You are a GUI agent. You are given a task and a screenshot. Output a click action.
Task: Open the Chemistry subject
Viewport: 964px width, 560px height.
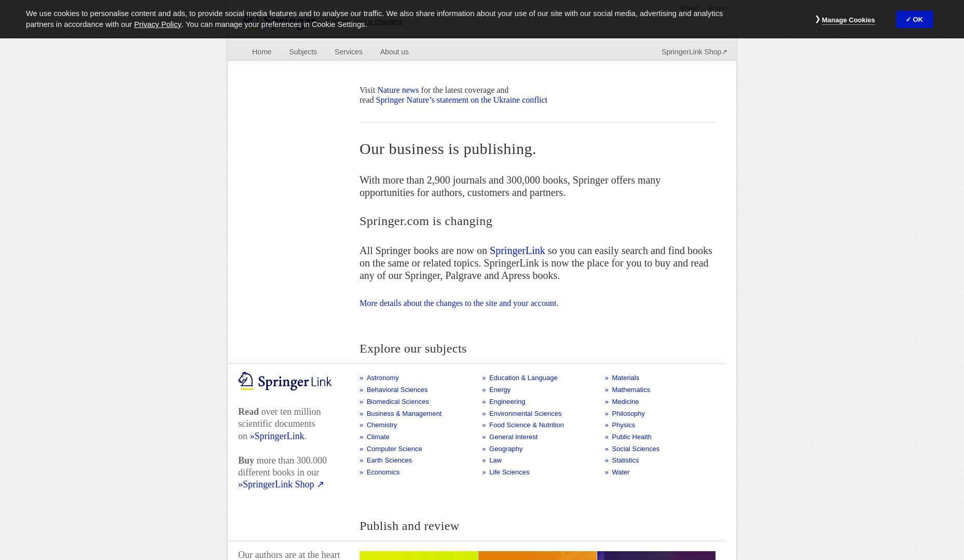click(381, 425)
